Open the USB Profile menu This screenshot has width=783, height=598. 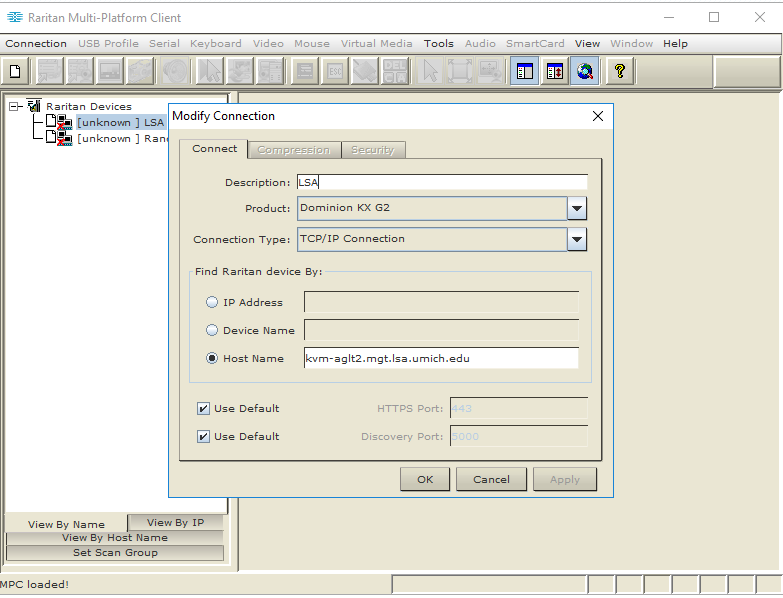coord(108,43)
